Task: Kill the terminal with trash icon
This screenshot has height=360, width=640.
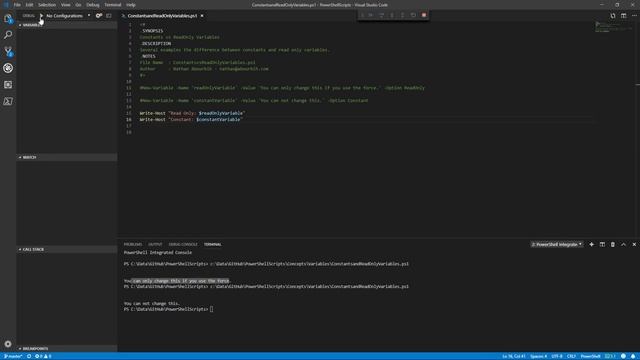Action: [x=613, y=244]
